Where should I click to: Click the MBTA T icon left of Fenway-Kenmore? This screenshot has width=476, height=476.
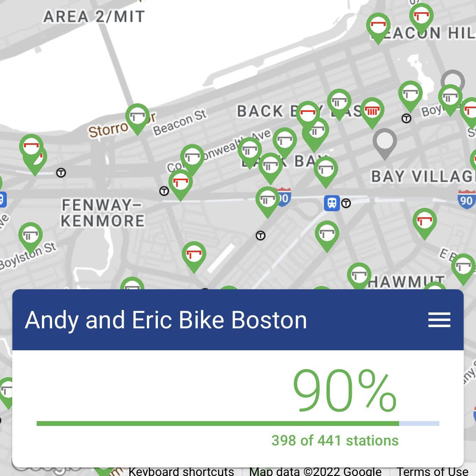click(61, 173)
